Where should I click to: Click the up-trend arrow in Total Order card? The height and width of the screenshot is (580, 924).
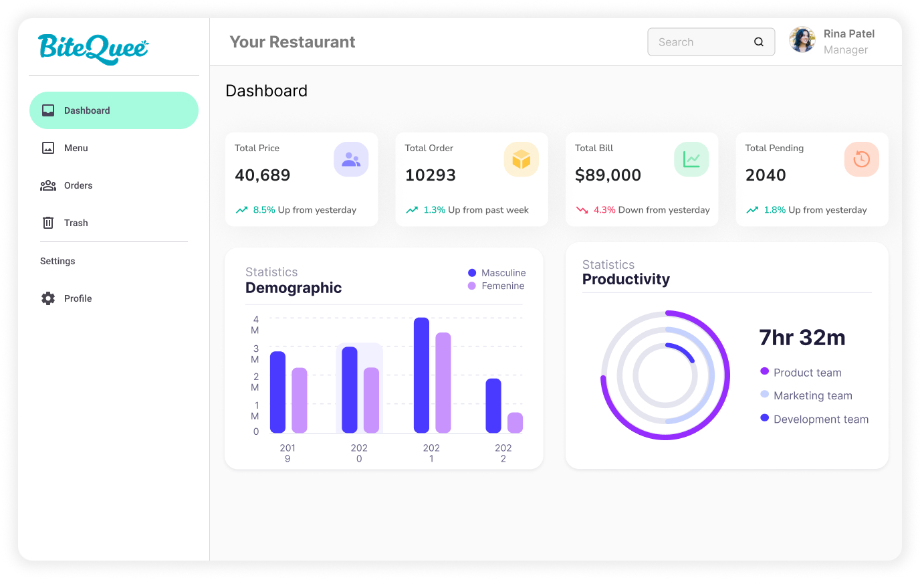coord(412,210)
